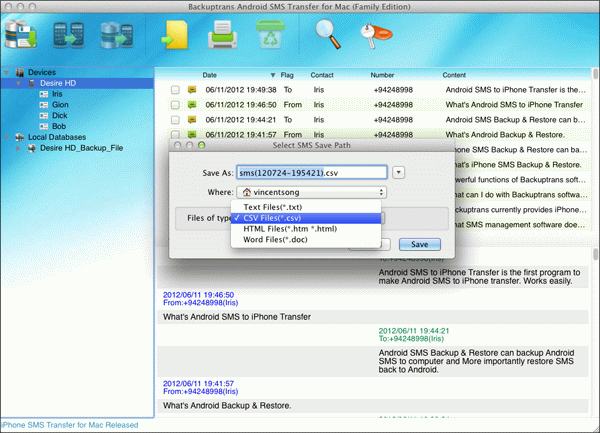600x433 pixels.
Task: Click the contact card icon beside Iris
Action: click(44, 94)
